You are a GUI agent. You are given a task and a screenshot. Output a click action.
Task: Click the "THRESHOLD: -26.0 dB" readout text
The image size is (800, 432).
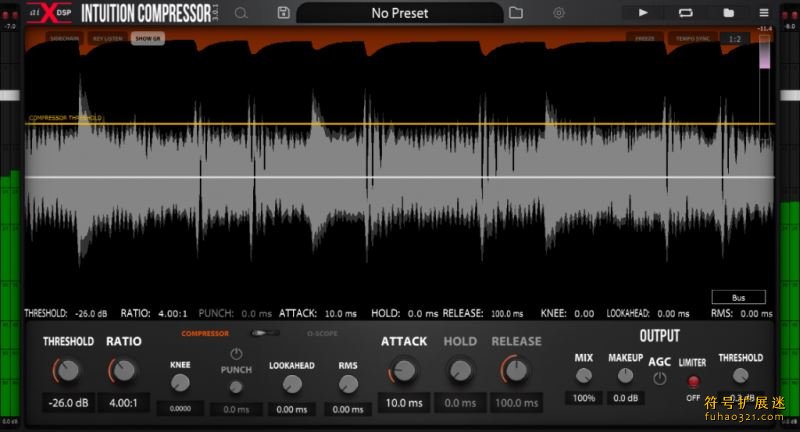66,313
